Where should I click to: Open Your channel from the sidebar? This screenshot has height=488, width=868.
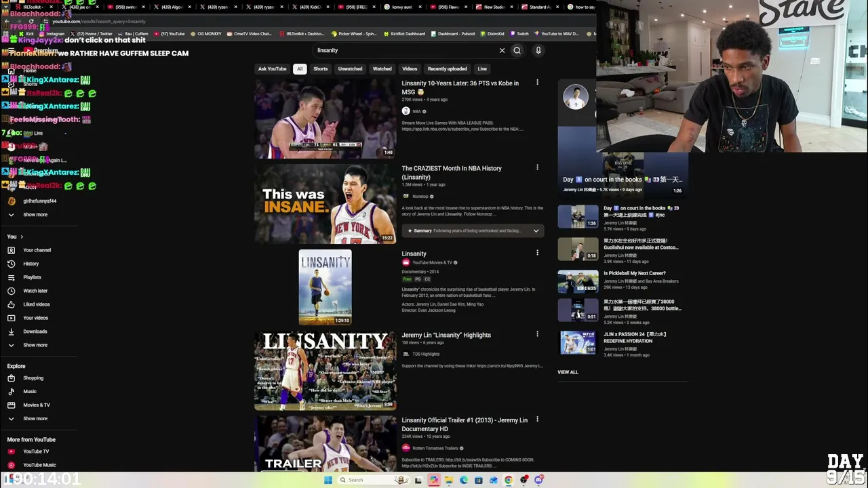pyautogui.click(x=29, y=250)
